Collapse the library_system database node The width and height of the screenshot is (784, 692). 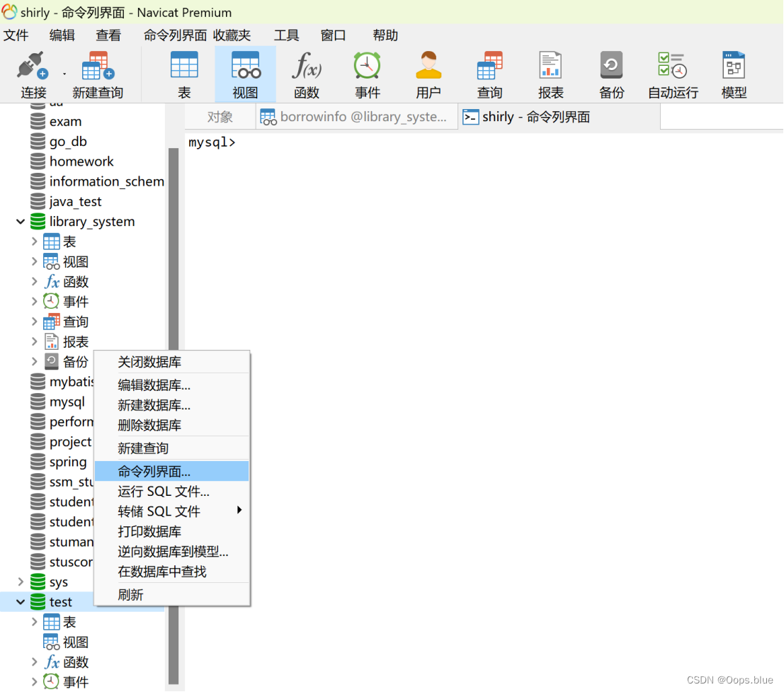[x=21, y=222]
